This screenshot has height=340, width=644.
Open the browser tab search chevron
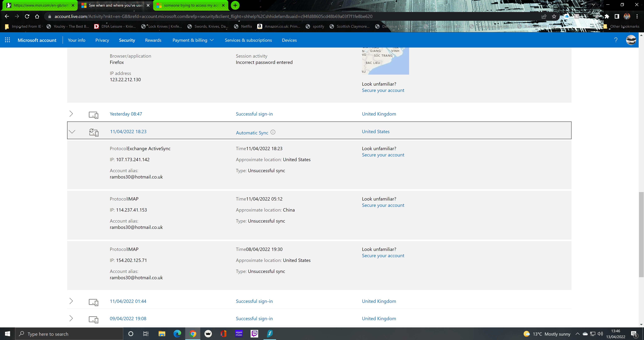593,5
